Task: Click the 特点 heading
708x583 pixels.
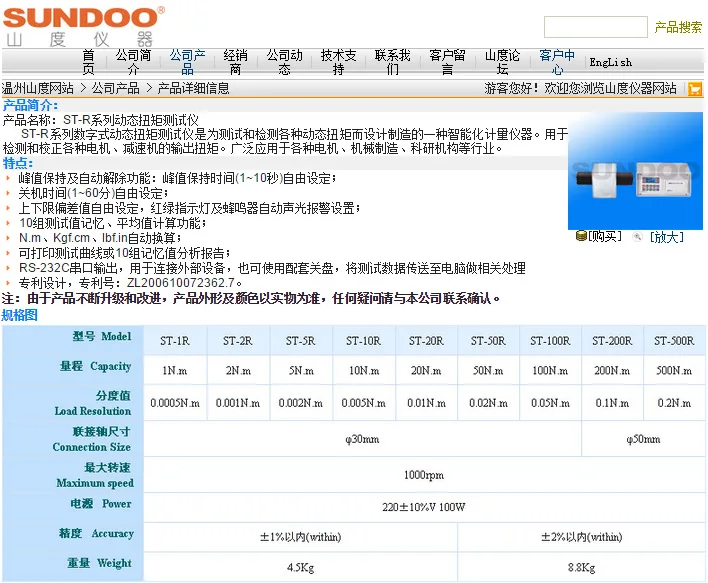Action: [18, 163]
